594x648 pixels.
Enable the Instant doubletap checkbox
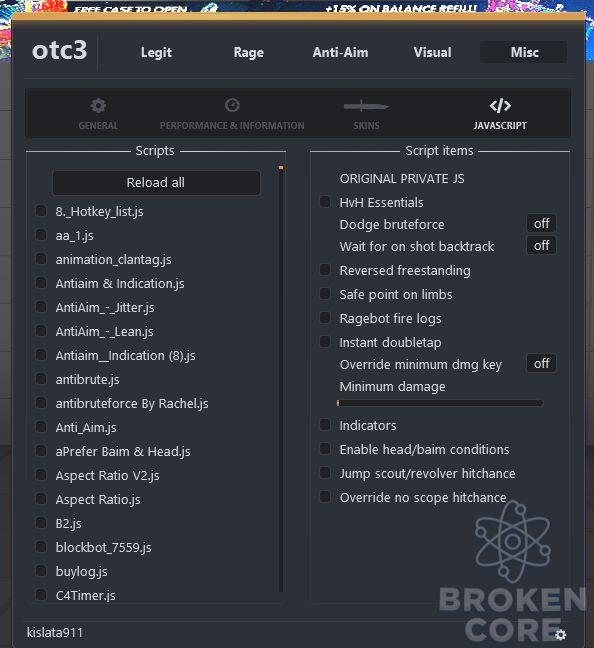(x=325, y=342)
